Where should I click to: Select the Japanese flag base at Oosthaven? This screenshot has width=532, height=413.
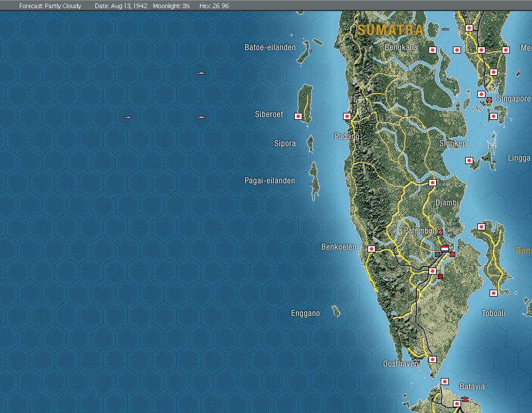pyautogui.click(x=432, y=359)
